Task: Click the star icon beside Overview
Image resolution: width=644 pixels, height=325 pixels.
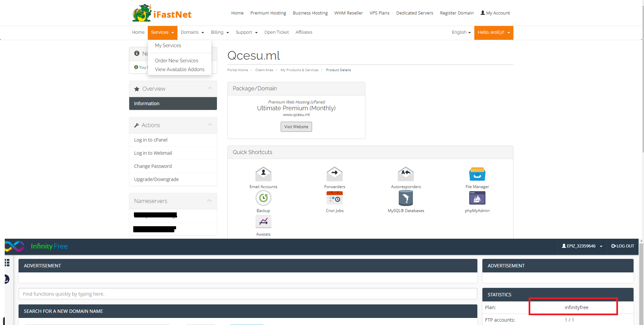Action: click(137, 89)
